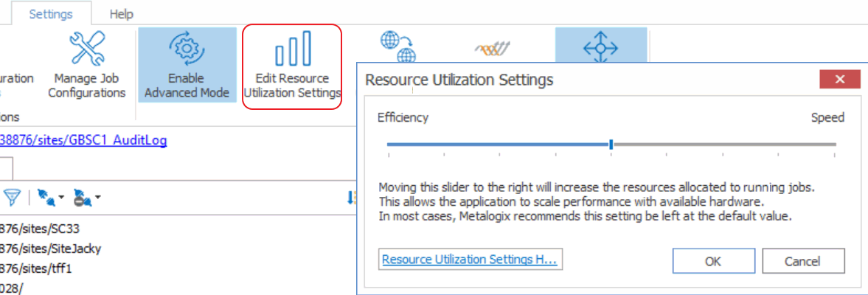Open the disconnect plug dropdown arrow
The image size is (868, 295).
click(97, 198)
